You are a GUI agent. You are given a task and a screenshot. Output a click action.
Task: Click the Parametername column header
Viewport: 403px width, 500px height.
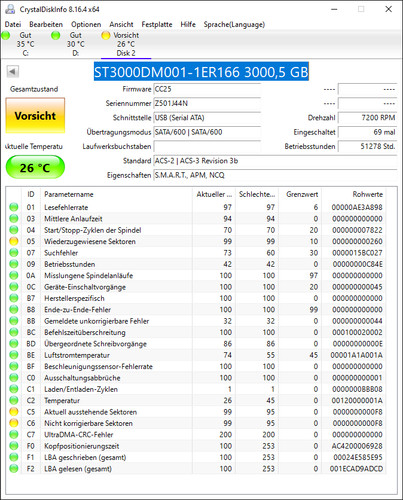coord(116,194)
